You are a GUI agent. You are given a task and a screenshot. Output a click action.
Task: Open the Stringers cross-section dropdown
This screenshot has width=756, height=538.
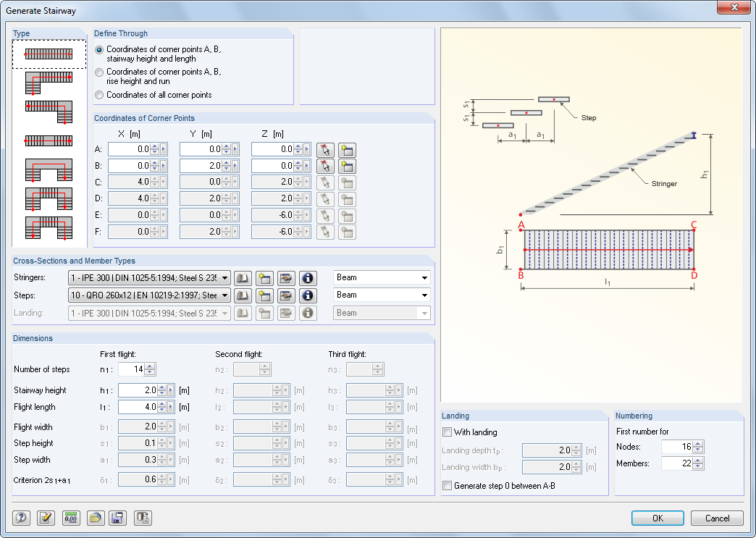(x=224, y=278)
